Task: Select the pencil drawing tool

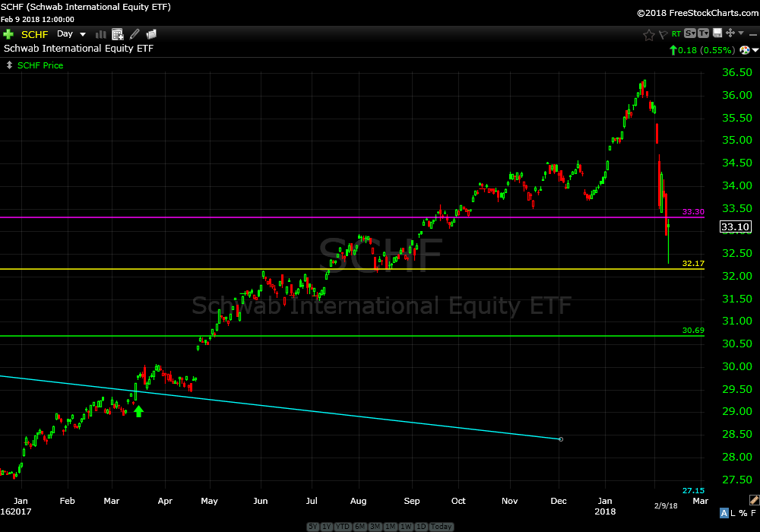Action: click(x=135, y=34)
